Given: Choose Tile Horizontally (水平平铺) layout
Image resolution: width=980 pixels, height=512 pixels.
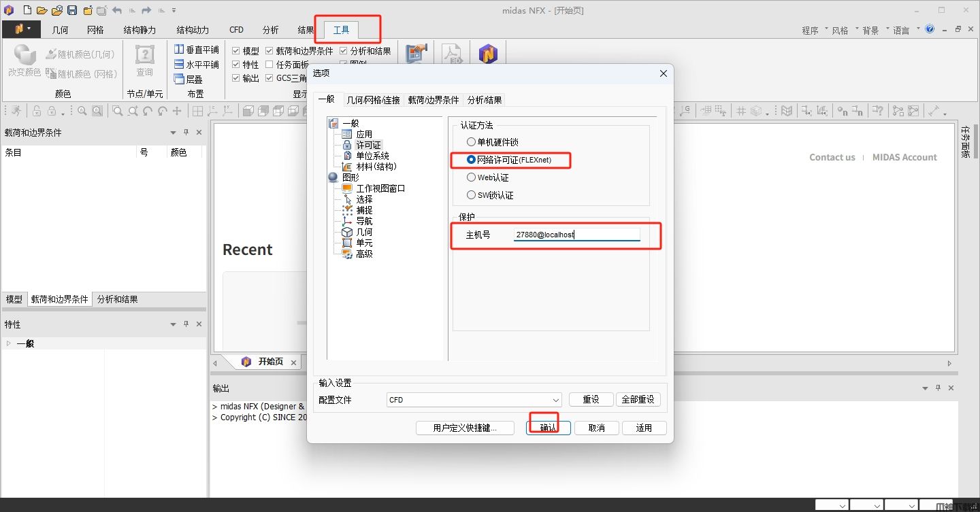Looking at the screenshot, I should 196,65.
